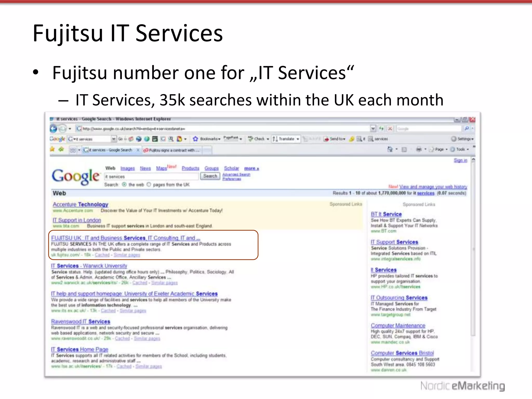Open Computer Services Bristol sponsored link
The height and width of the screenshot is (399, 532).
click(x=402, y=353)
